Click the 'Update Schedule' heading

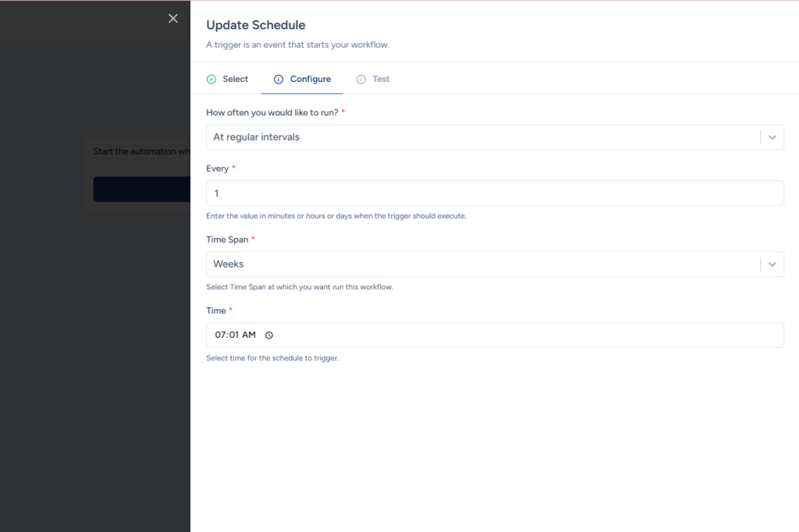click(256, 26)
